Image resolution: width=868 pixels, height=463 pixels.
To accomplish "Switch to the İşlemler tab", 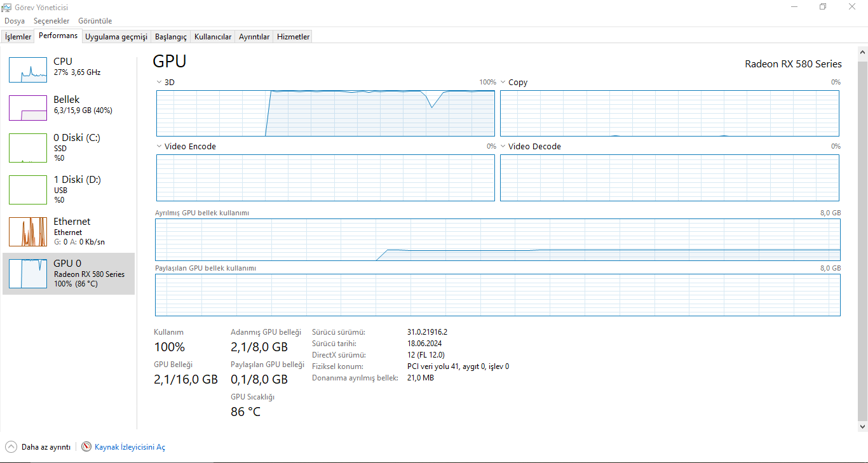I will pyautogui.click(x=18, y=37).
